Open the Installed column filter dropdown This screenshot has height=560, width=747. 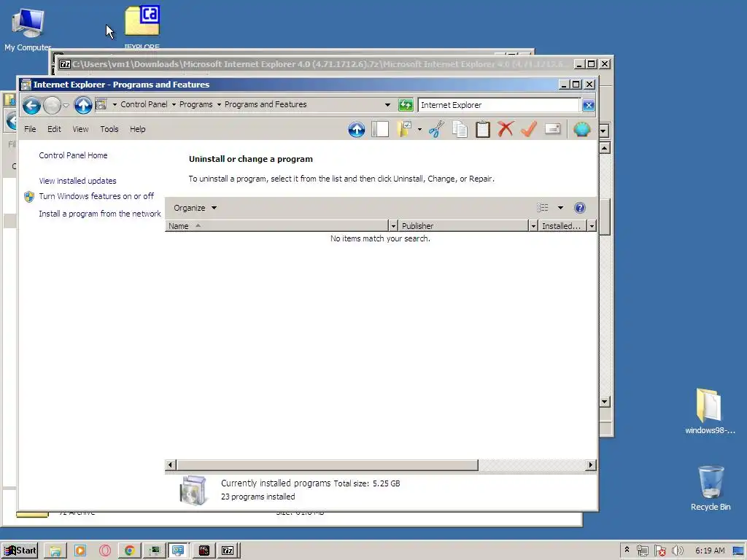tap(592, 226)
